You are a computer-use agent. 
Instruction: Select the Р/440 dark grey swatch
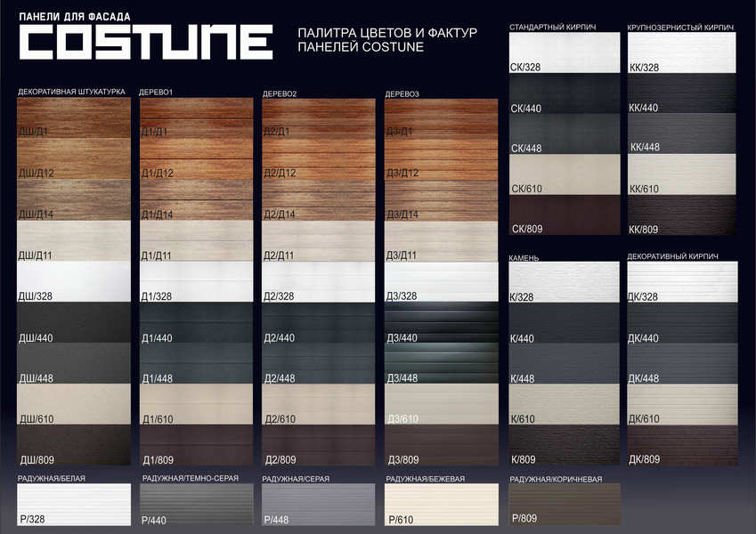click(x=196, y=505)
